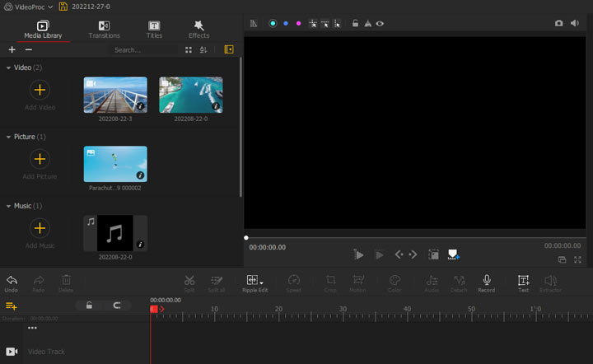Viewport: 593px width, 364px height.
Task: Click the Add Music button
Action: (40, 228)
